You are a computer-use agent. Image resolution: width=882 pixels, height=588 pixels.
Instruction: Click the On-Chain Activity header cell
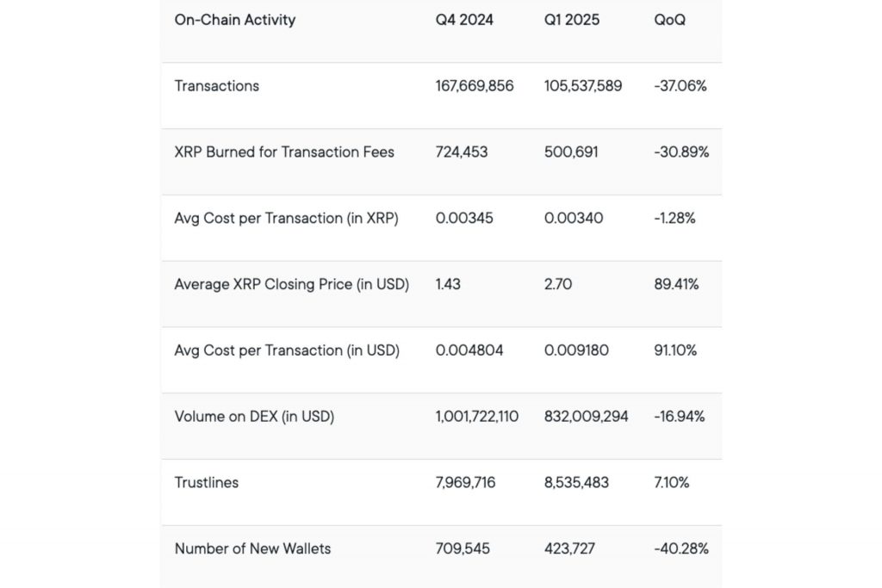pos(234,20)
